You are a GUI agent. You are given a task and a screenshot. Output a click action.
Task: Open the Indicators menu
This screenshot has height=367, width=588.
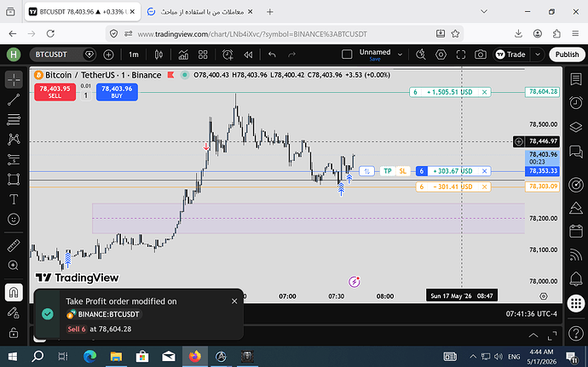(x=183, y=54)
